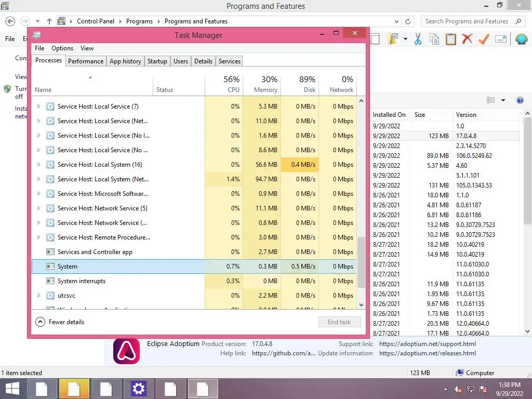Screen dimensions: 532x399
Task: Click the envelope icon in the toolbar
Action: 501,39
